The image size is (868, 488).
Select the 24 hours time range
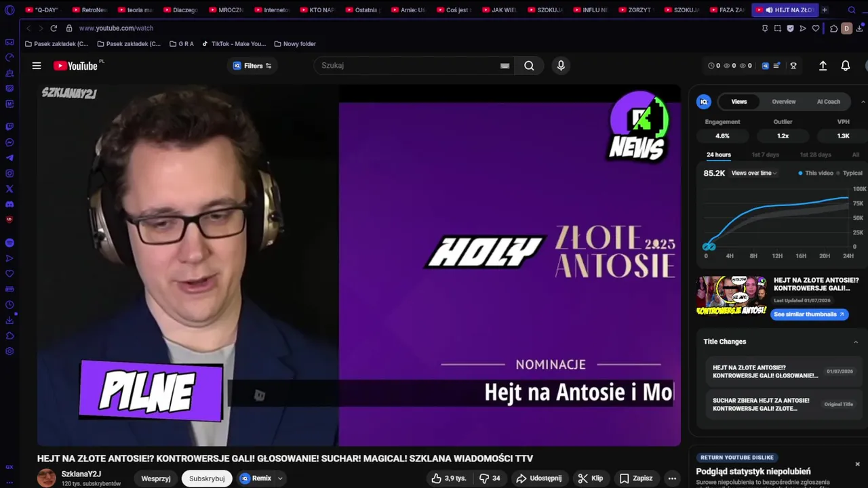pos(719,155)
